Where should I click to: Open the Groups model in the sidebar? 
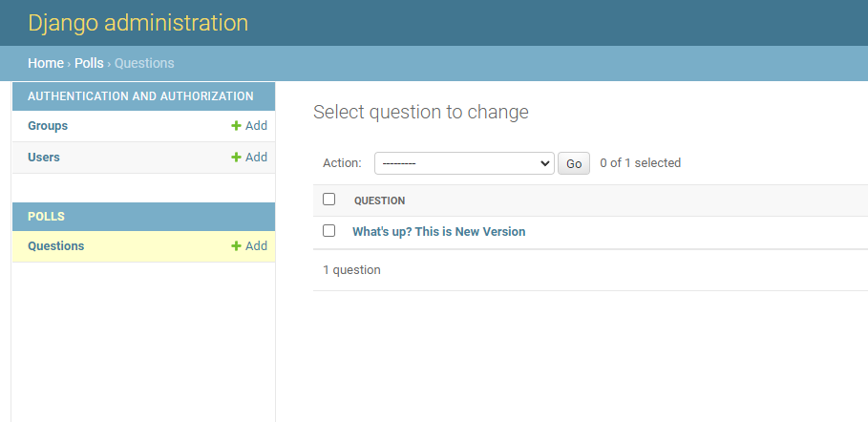coord(48,126)
